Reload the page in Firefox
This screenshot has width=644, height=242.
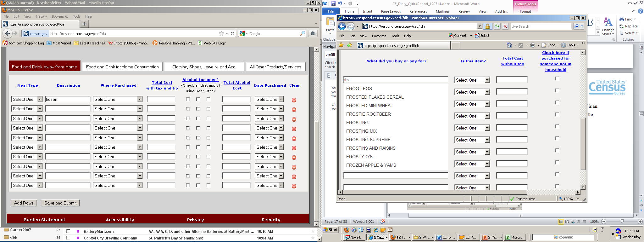(x=233, y=33)
